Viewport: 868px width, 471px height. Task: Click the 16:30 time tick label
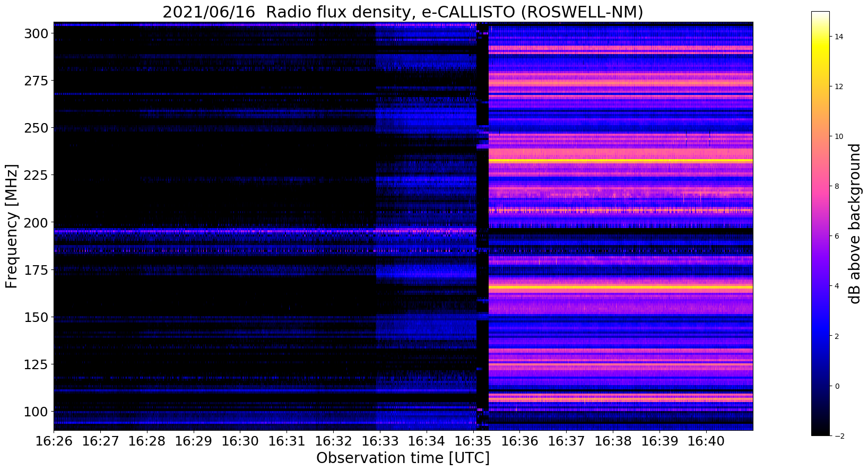click(240, 441)
